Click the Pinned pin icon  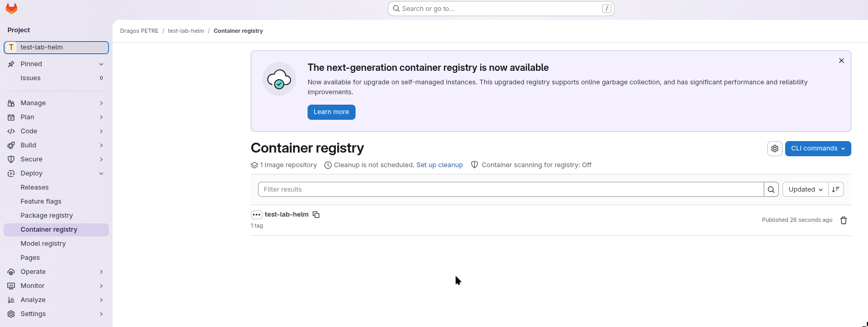pyautogui.click(x=11, y=64)
